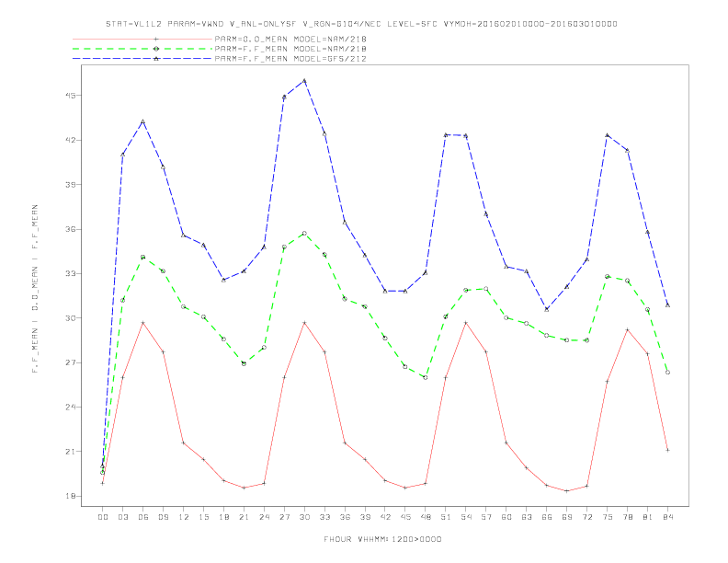Click y-axis tick label 36
This screenshot has height=563, width=728.
(70, 229)
